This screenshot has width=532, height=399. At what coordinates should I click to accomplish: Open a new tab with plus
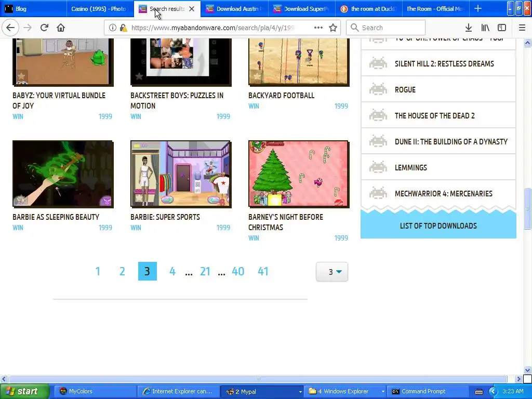(478, 8)
